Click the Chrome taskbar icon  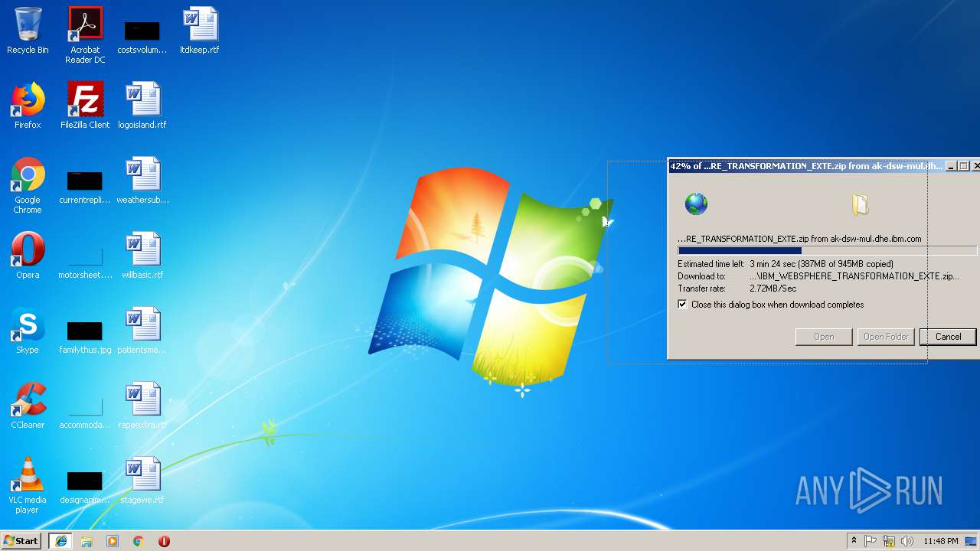pyautogui.click(x=139, y=541)
